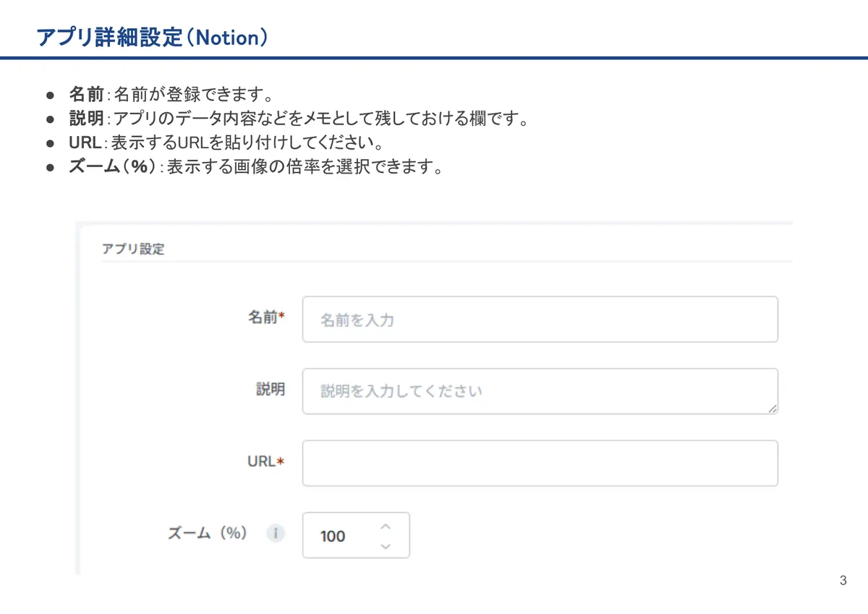
Task: Click the slide page number 3
Action: (843, 581)
